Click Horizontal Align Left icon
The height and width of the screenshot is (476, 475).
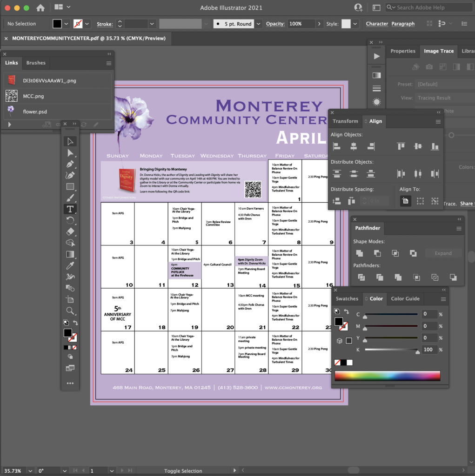click(337, 146)
